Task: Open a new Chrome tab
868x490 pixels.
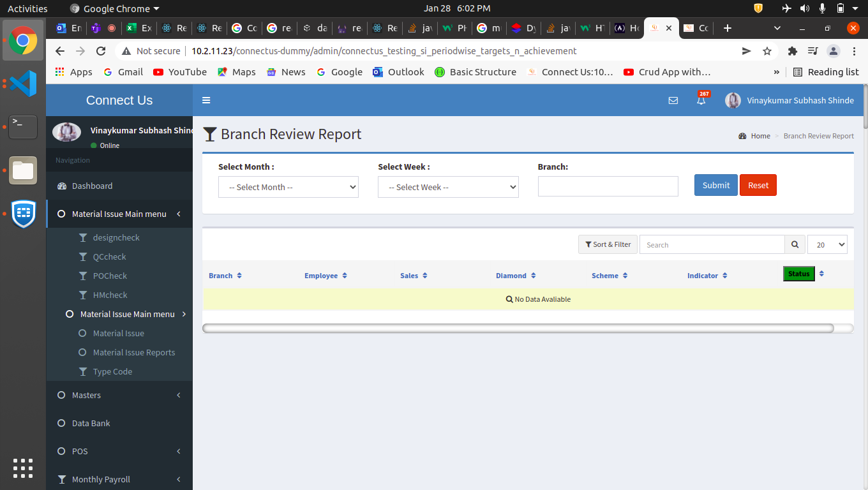Action: 727,28
